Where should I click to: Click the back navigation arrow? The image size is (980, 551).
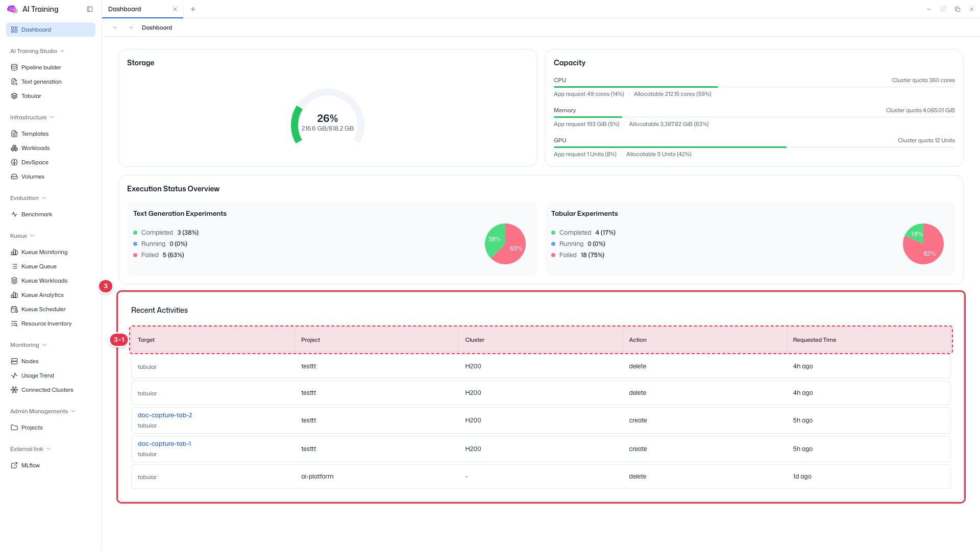(x=115, y=28)
